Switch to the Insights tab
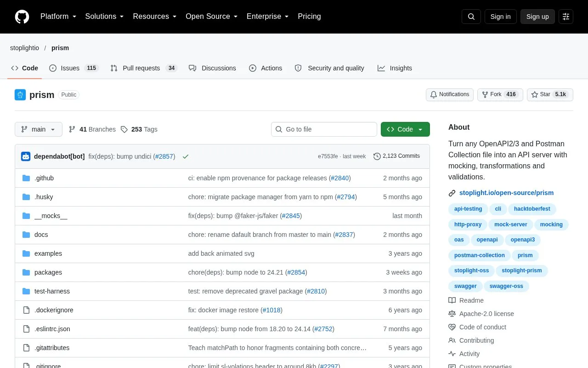The width and height of the screenshot is (588, 368). [x=395, y=68]
